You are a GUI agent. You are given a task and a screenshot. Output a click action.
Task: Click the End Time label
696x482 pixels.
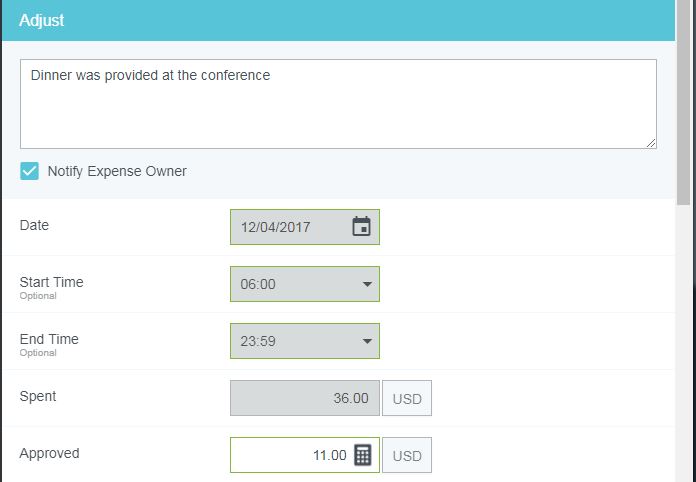click(x=49, y=339)
